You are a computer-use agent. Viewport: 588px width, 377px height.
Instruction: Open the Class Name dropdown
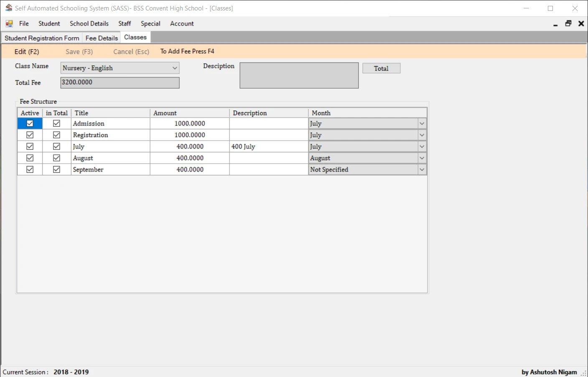click(x=174, y=68)
